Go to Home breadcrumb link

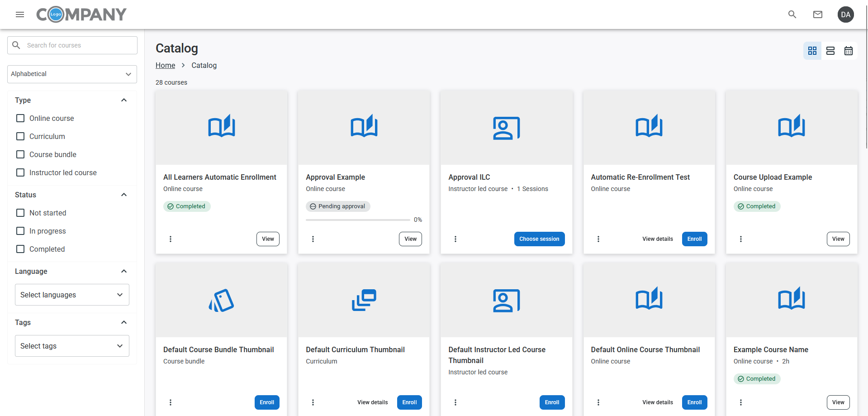[165, 65]
